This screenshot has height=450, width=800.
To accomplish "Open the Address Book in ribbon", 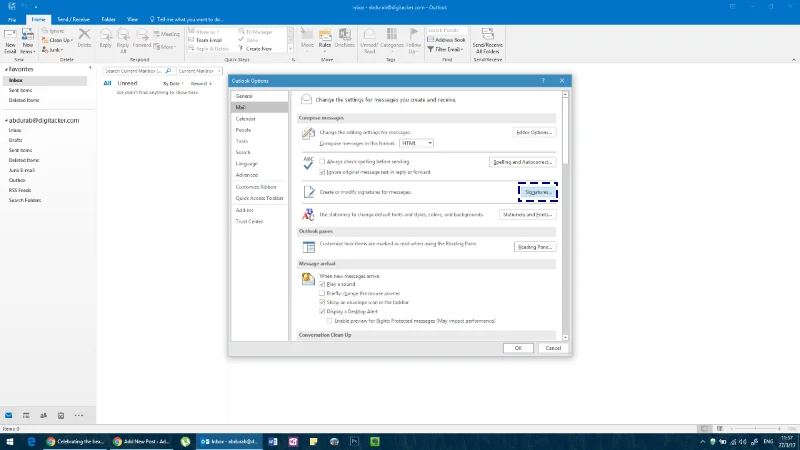I will coord(446,40).
